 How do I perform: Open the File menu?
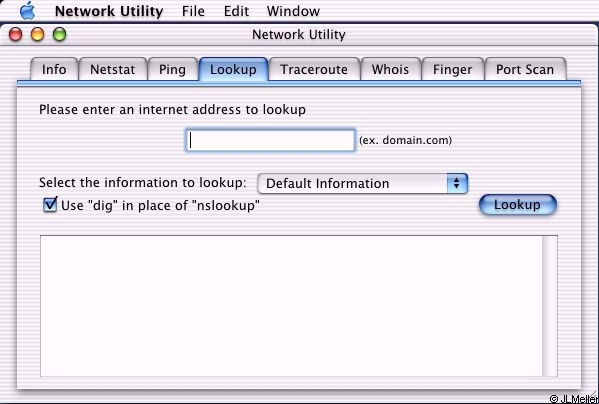(193, 11)
